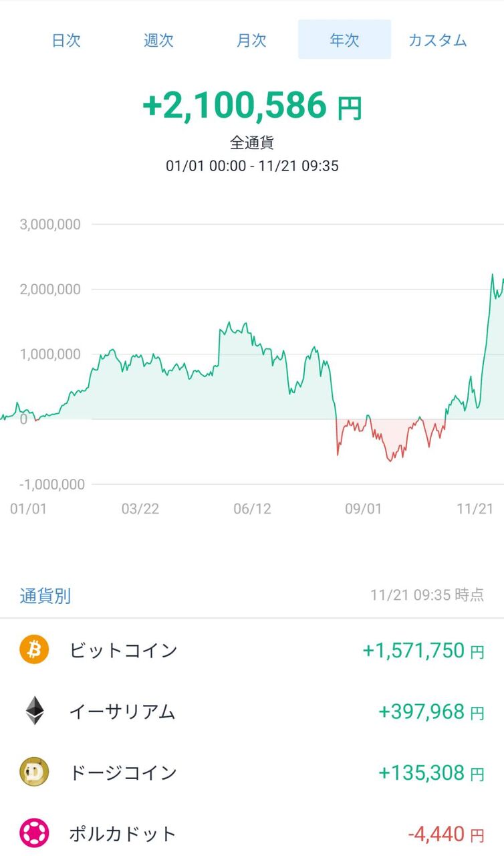Tap the 通貨別 section heading
The image size is (504, 856).
click(x=45, y=596)
